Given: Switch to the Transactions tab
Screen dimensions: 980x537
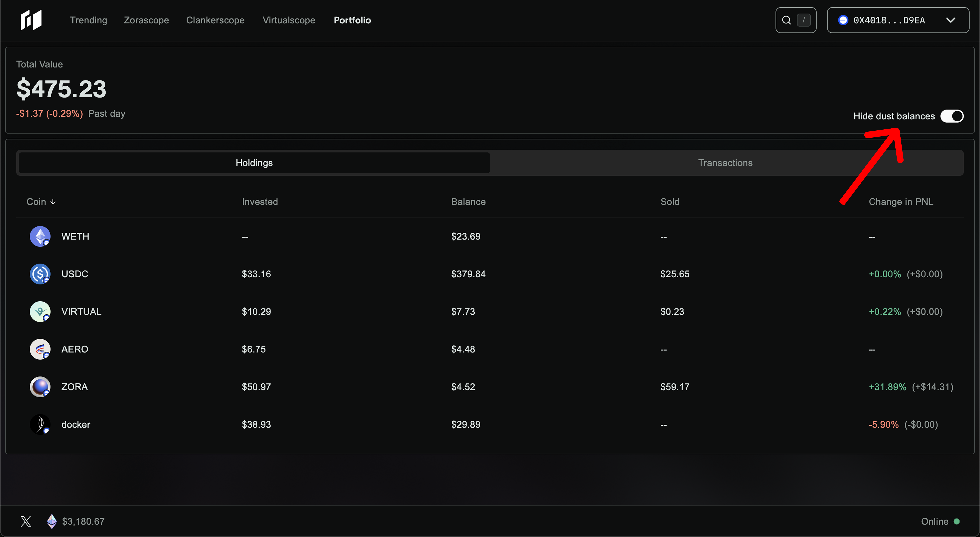Looking at the screenshot, I should click(725, 163).
